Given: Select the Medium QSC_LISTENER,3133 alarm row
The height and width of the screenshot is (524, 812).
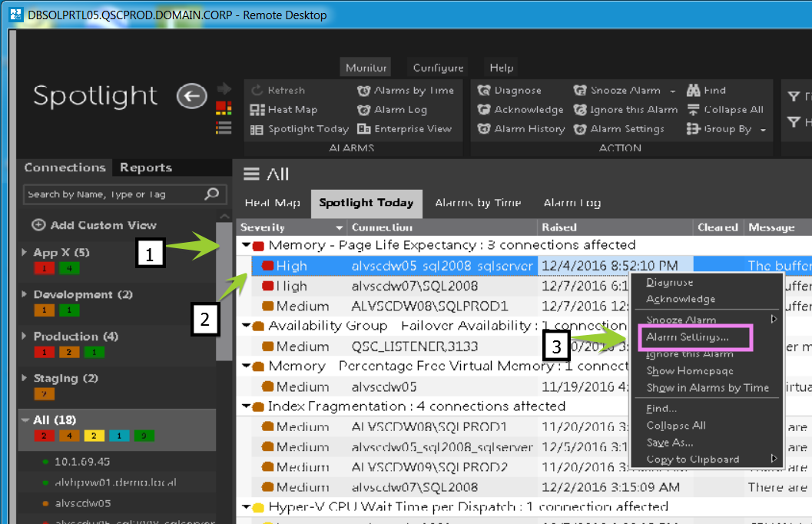Looking at the screenshot, I should pos(523,347).
